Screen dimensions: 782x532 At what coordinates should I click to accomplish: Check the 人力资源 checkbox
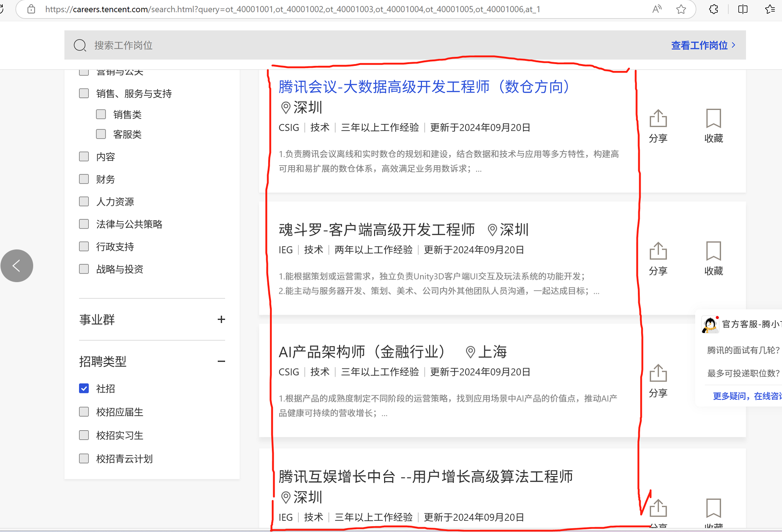[84, 201]
